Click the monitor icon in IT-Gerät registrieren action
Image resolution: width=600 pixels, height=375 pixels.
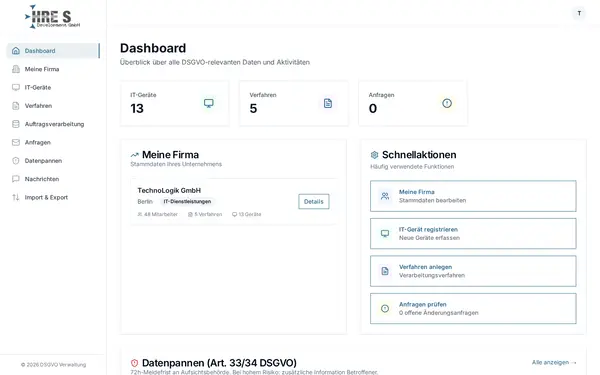pyautogui.click(x=385, y=233)
